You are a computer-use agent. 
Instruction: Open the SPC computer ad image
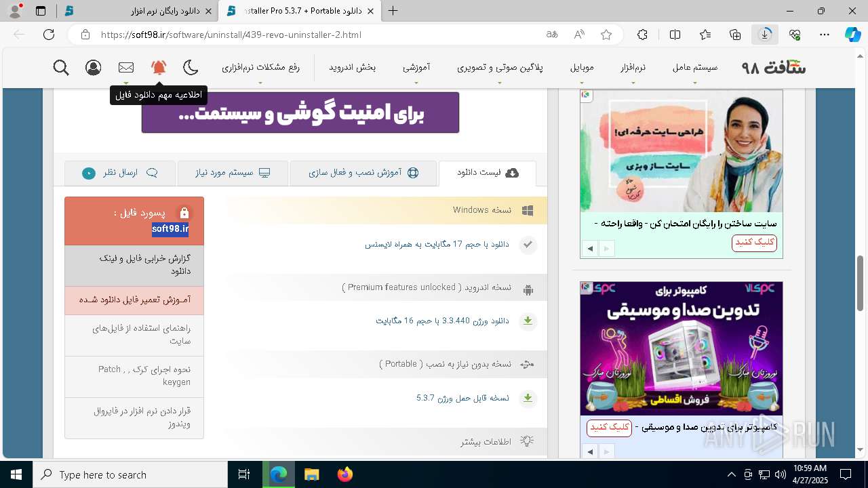click(x=682, y=348)
